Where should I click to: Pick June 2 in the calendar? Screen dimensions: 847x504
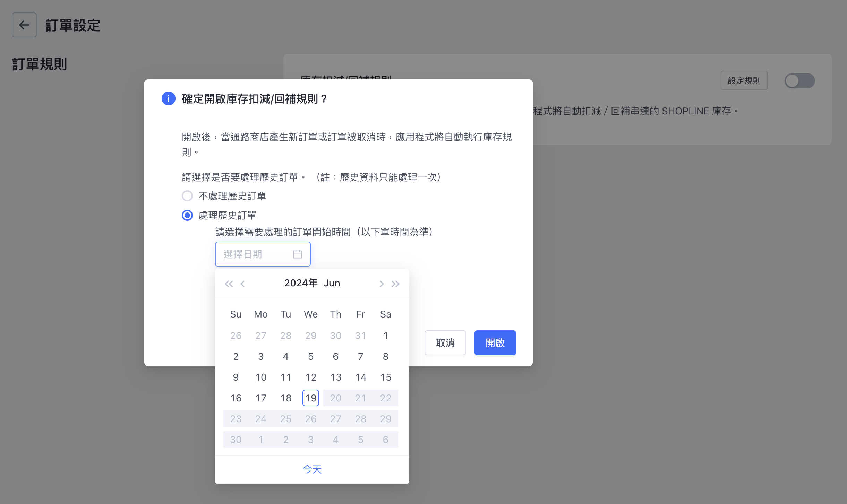coord(236,356)
